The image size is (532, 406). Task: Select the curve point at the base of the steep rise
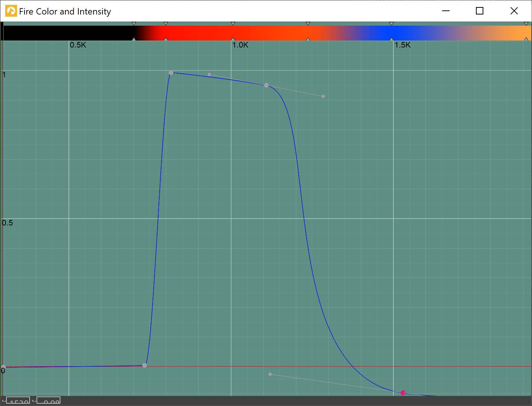(x=144, y=366)
